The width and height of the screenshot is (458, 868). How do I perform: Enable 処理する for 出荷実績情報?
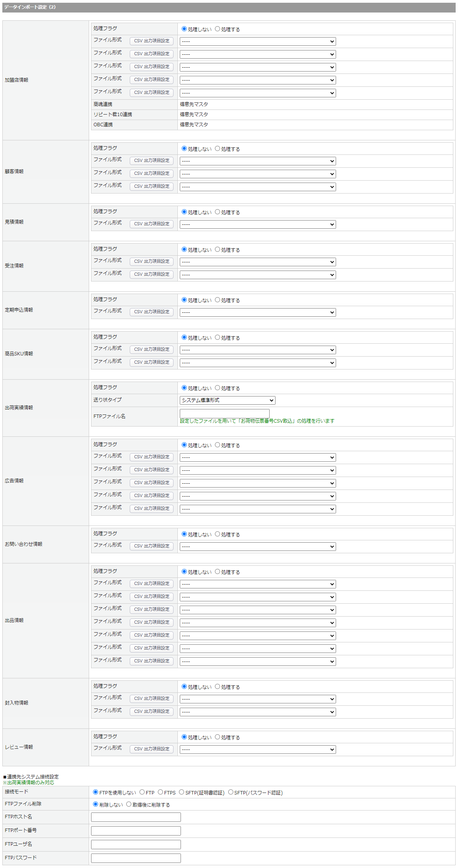218,388
